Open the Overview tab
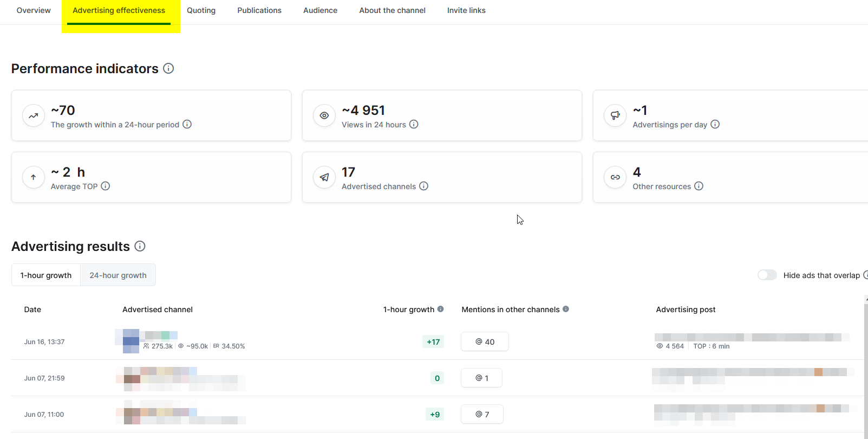The image size is (868, 439). click(x=34, y=10)
